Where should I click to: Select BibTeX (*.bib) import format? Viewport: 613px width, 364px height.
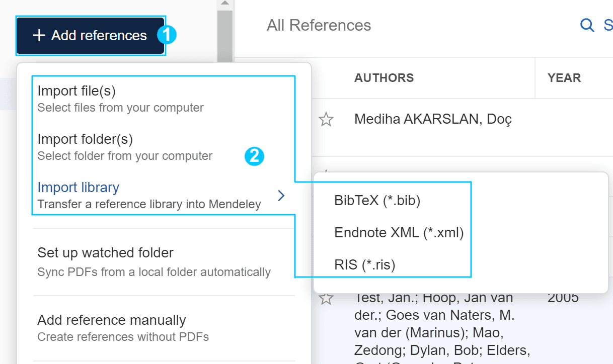pos(377,201)
